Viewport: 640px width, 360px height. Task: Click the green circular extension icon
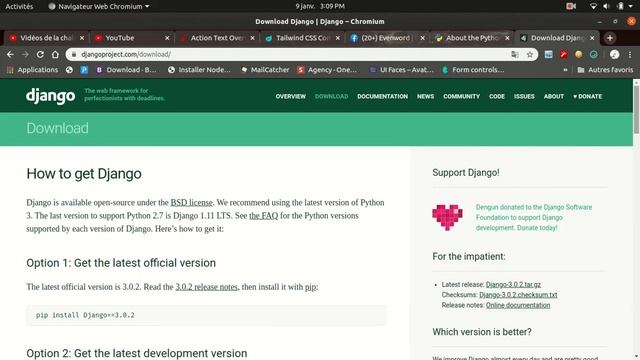[x=593, y=54]
